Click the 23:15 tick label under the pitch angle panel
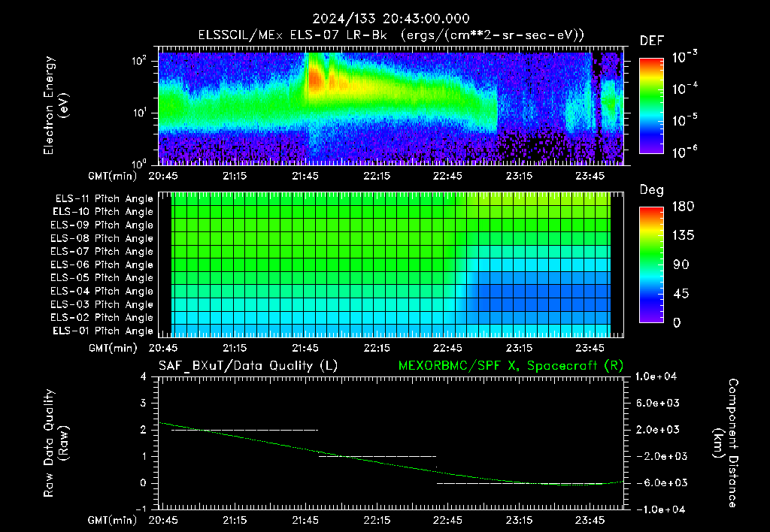This screenshot has height=532, width=770. (520, 349)
